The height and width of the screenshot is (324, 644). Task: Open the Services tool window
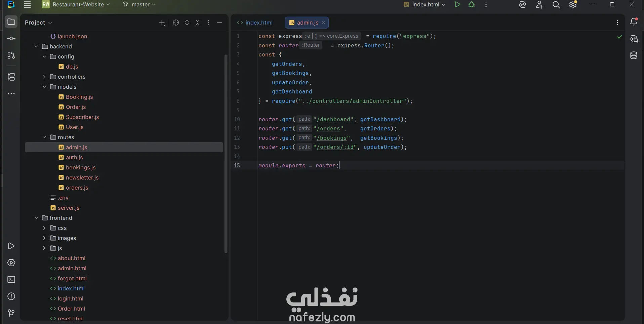11,263
